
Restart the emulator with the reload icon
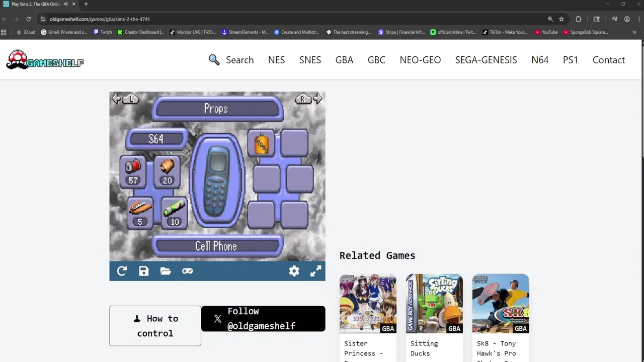tap(122, 271)
